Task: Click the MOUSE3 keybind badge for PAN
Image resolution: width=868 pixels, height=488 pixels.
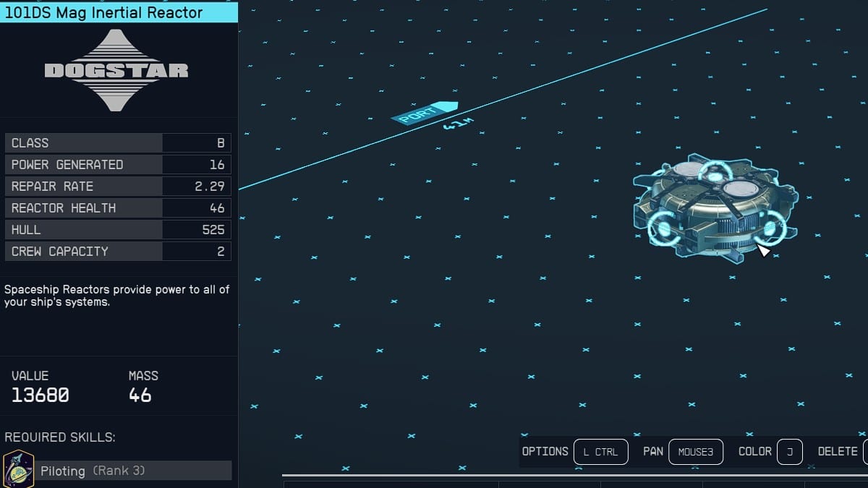Action: tap(695, 452)
